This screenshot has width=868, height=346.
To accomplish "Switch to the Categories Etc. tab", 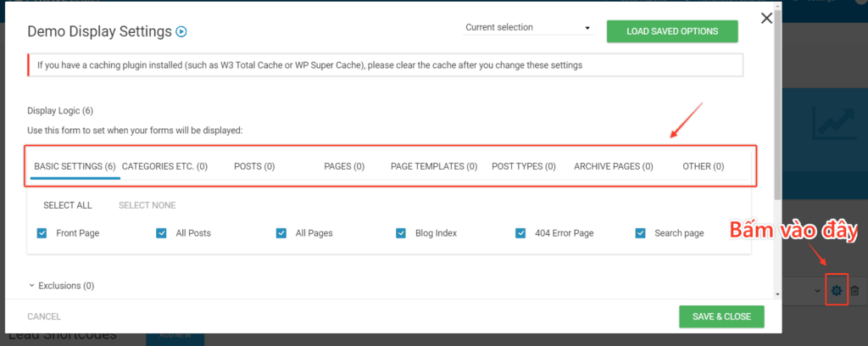I will tap(164, 166).
